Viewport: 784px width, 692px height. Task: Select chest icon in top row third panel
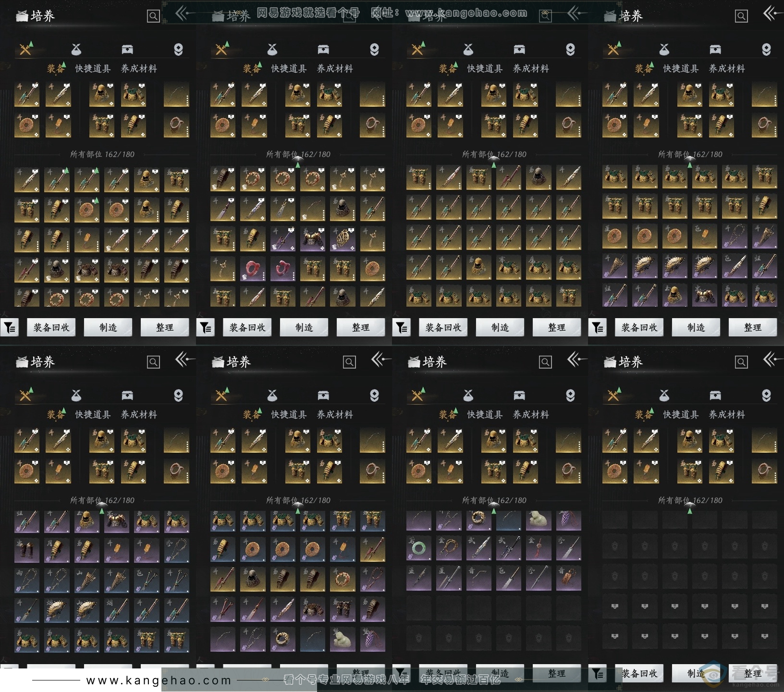[x=519, y=49]
